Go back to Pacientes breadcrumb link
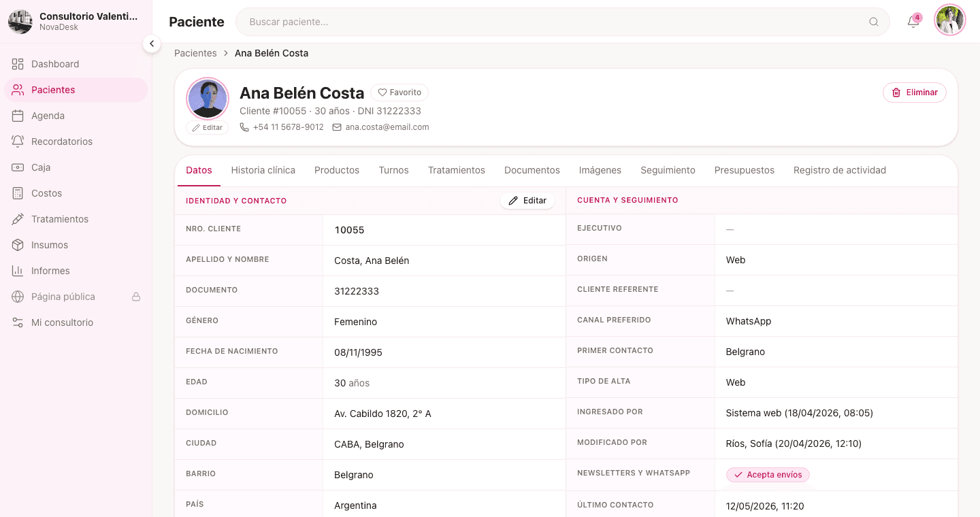Image resolution: width=980 pixels, height=517 pixels. tap(195, 53)
